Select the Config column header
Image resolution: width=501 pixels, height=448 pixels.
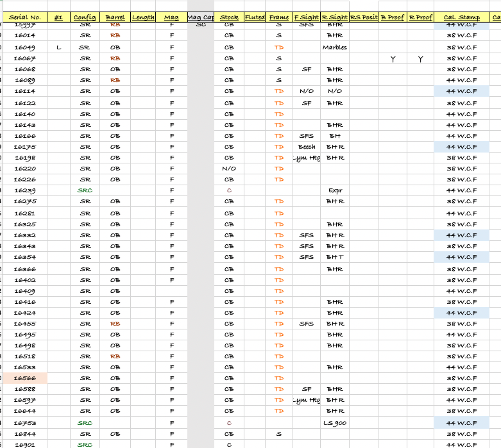pyautogui.click(x=85, y=17)
